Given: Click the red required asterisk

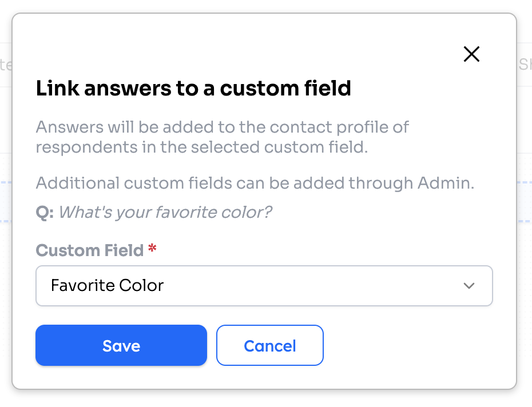Looking at the screenshot, I should tap(152, 248).
